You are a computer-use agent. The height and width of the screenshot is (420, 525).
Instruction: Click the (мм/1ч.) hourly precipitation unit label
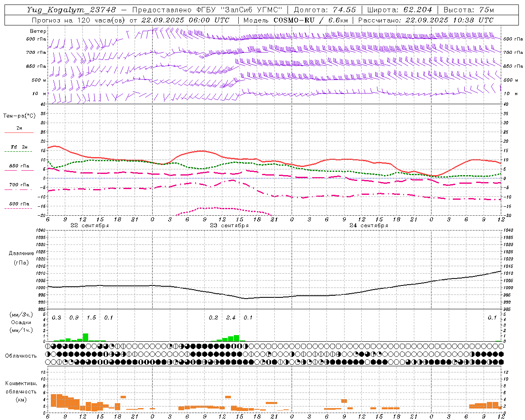click(21, 330)
